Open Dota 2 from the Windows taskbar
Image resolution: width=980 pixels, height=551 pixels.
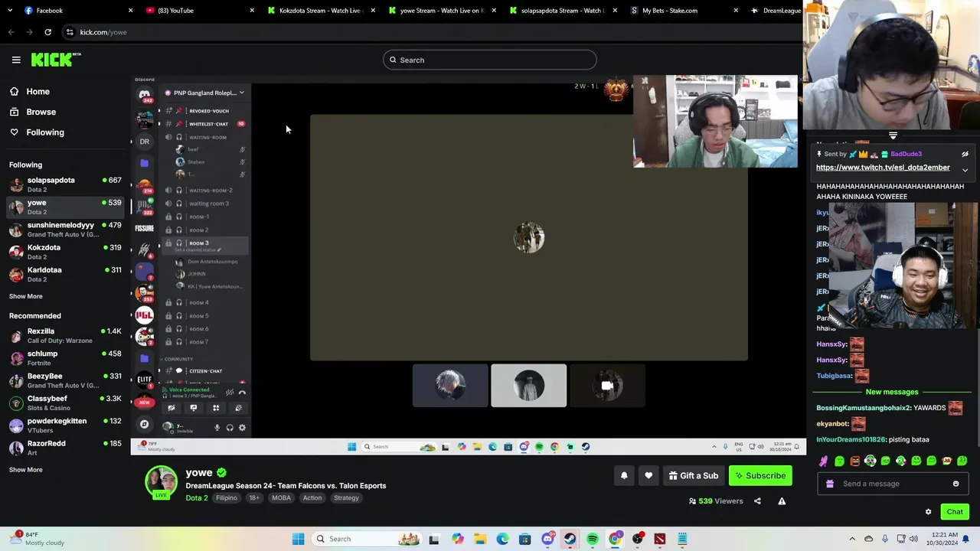coord(660,539)
